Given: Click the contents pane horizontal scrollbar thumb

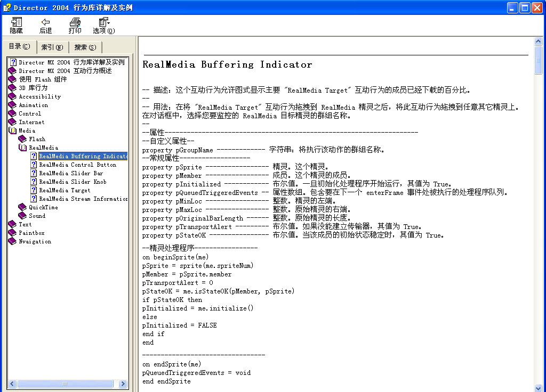Looking at the screenshot, I should coord(65,383).
